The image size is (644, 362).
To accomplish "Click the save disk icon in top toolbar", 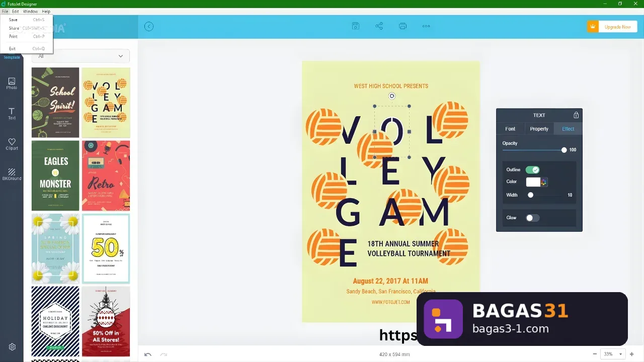I will tap(356, 26).
